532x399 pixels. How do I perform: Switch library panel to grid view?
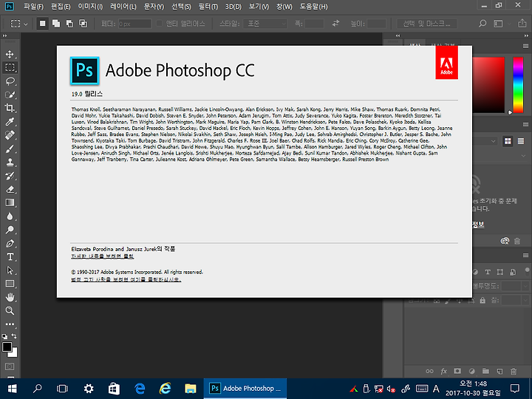[x=508, y=141]
